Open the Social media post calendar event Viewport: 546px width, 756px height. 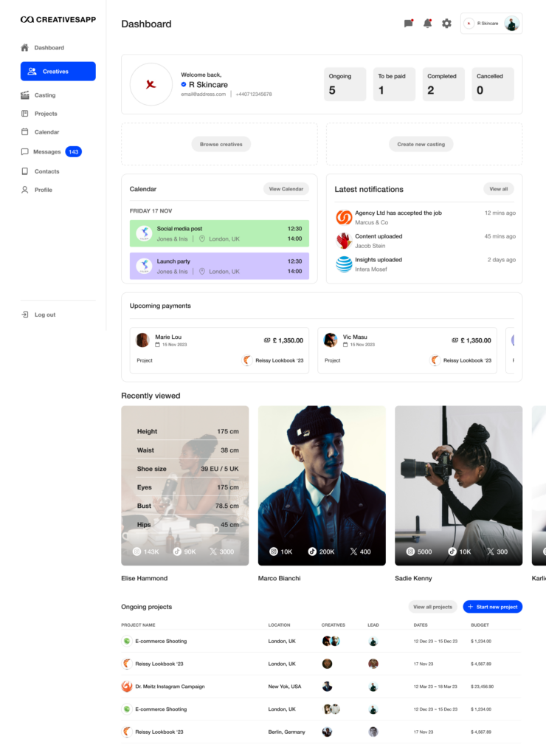219,233
